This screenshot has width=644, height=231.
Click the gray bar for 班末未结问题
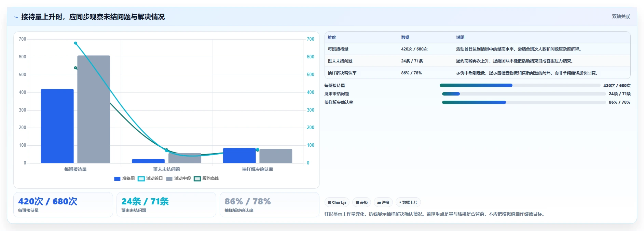(184, 158)
